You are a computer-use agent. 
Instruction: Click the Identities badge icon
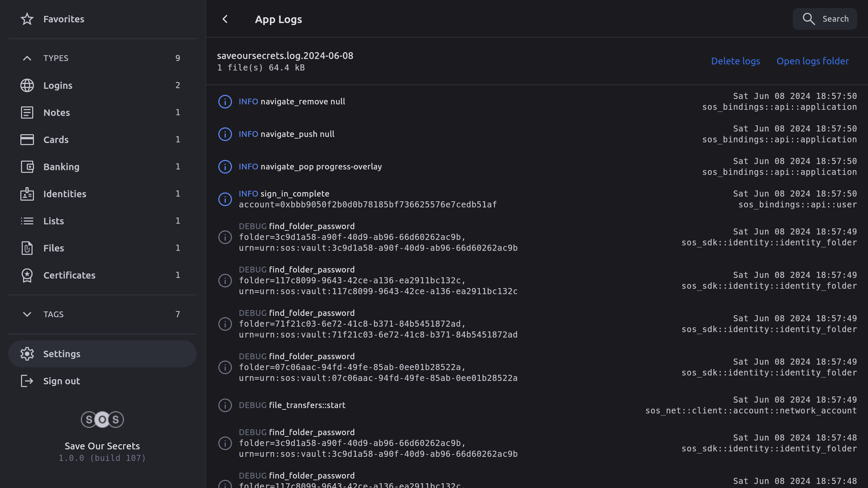pyautogui.click(x=27, y=194)
